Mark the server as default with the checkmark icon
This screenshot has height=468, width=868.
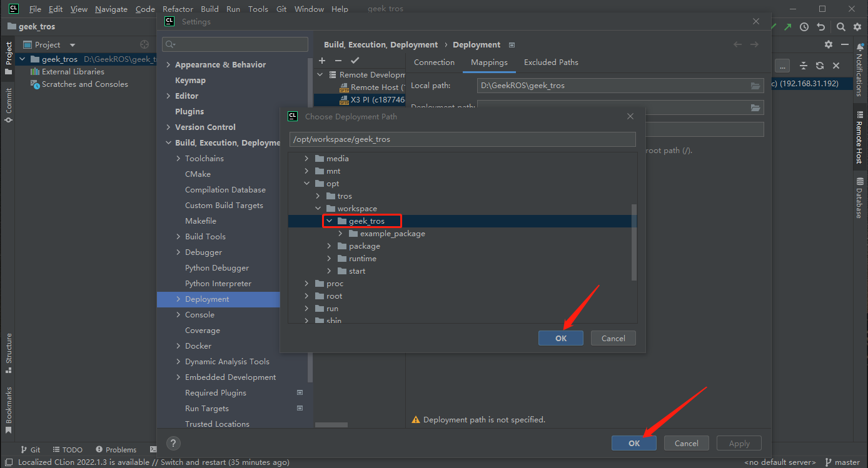[x=355, y=61]
